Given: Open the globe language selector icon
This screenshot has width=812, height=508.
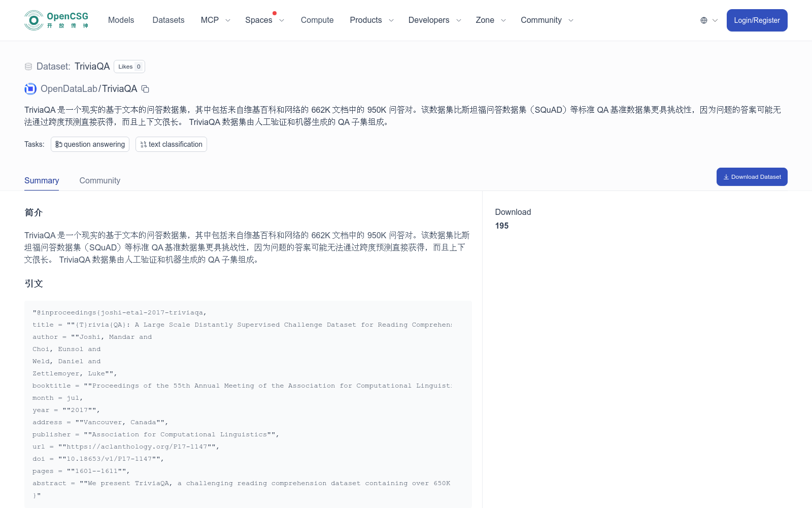Looking at the screenshot, I should click(704, 20).
